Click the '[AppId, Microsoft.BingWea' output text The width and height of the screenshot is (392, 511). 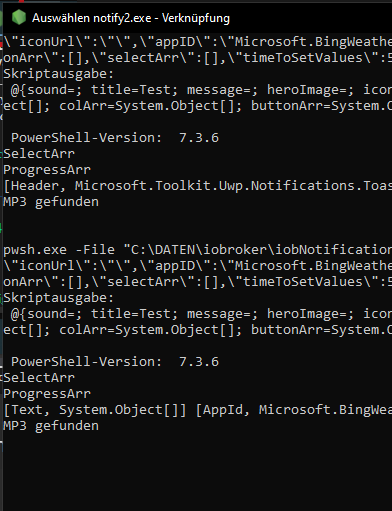coord(294,410)
